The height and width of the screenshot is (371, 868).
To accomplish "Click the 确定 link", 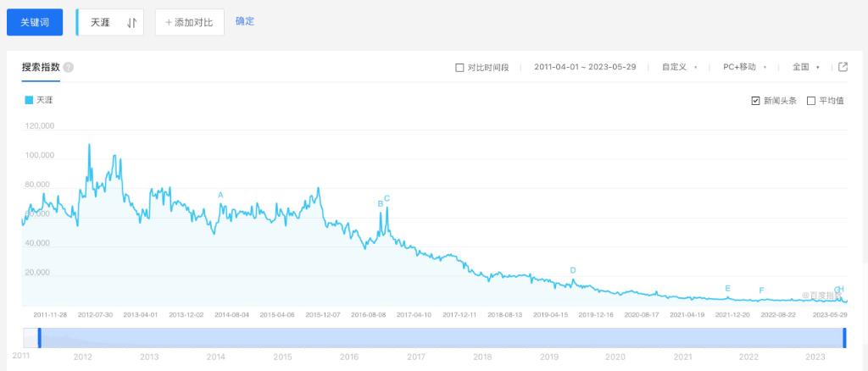I will point(245,21).
